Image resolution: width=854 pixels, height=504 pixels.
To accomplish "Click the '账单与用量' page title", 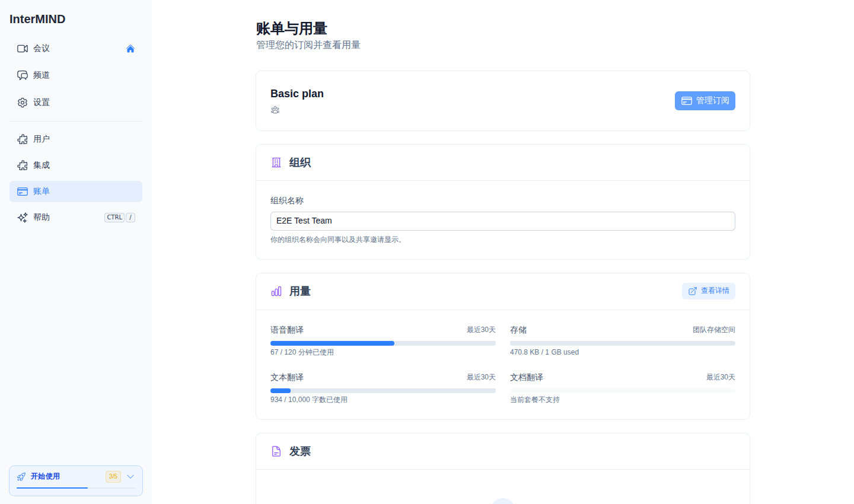I will [292, 28].
